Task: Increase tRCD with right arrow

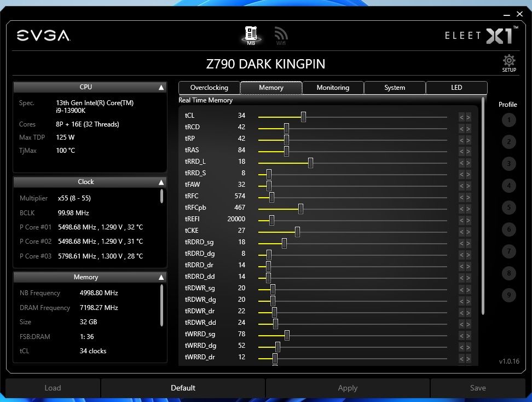Action: click(468, 129)
